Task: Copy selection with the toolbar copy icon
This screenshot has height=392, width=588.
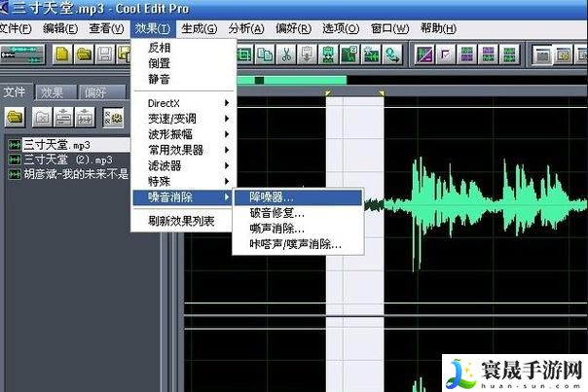Action: (265, 54)
